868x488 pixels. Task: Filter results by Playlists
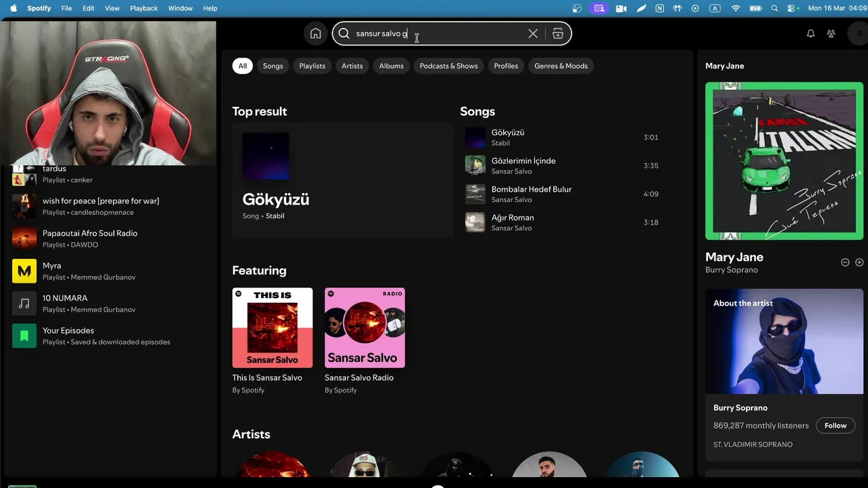(x=312, y=66)
